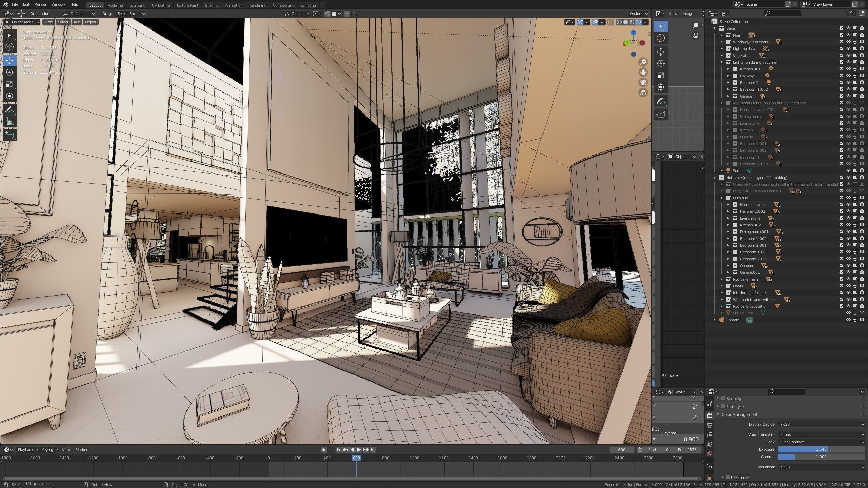Viewport: 868px width, 488px height.
Task: Switch to the Shading workspace tab
Action: pyautogui.click(x=212, y=5)
